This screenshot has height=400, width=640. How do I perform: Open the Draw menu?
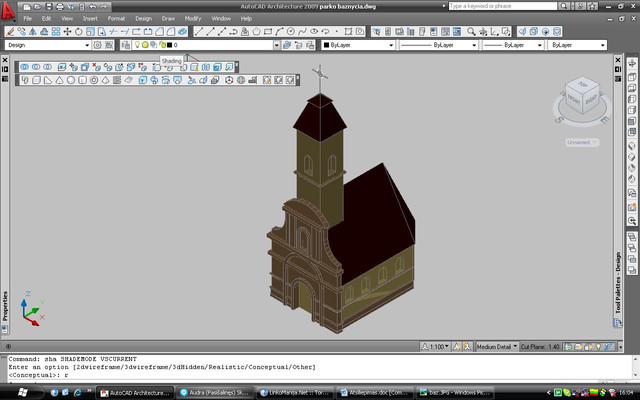(x=168, y=18)
